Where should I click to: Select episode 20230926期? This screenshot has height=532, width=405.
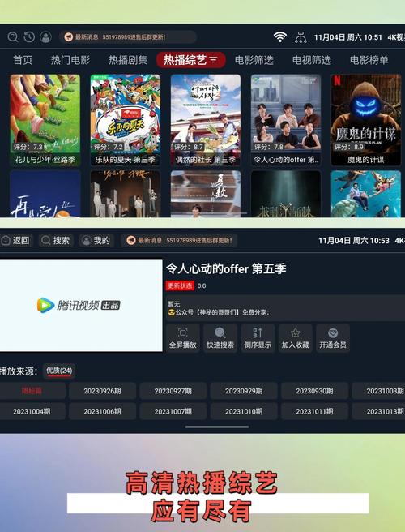click(102, 391)
